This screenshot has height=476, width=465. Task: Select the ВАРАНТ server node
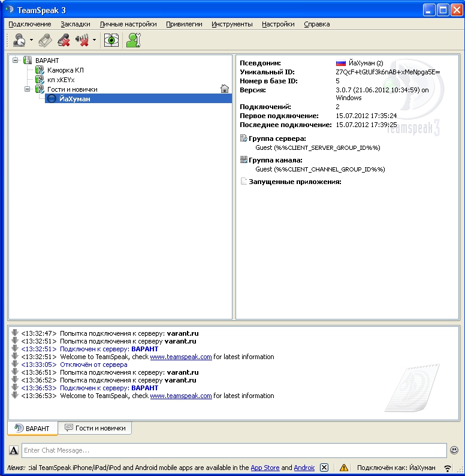point(47,61)
